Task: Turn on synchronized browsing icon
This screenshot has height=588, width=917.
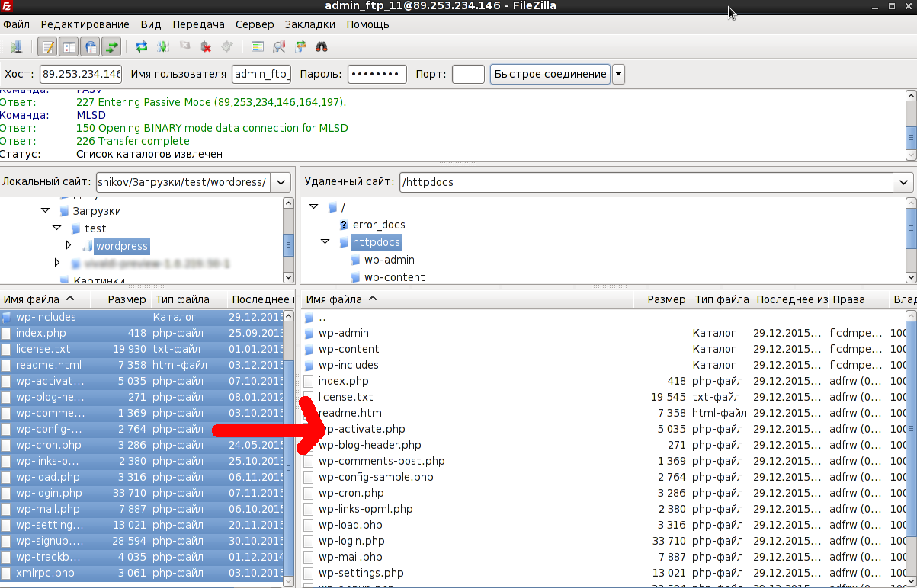Action: click(x=300, y=47)
